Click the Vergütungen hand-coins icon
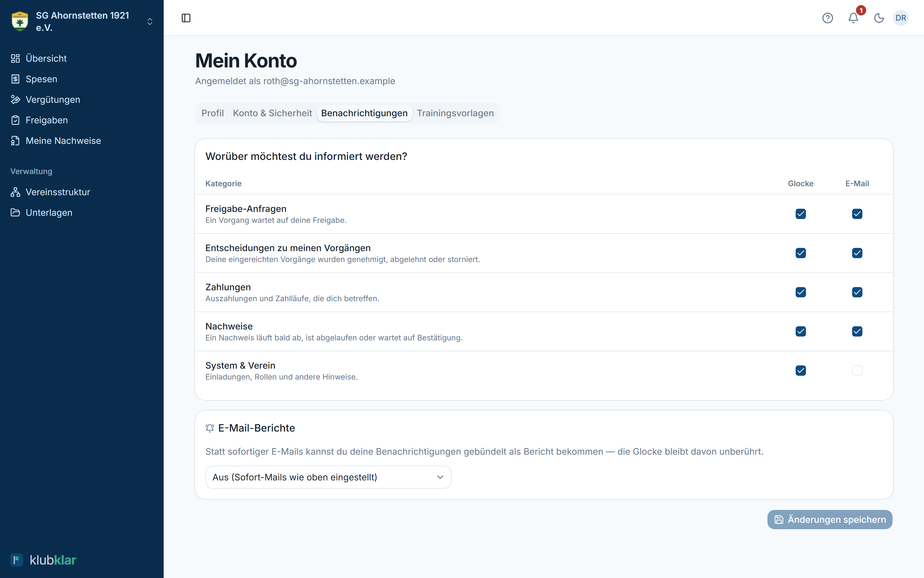Viewport: 924px width, 578px height. (15, 100)
